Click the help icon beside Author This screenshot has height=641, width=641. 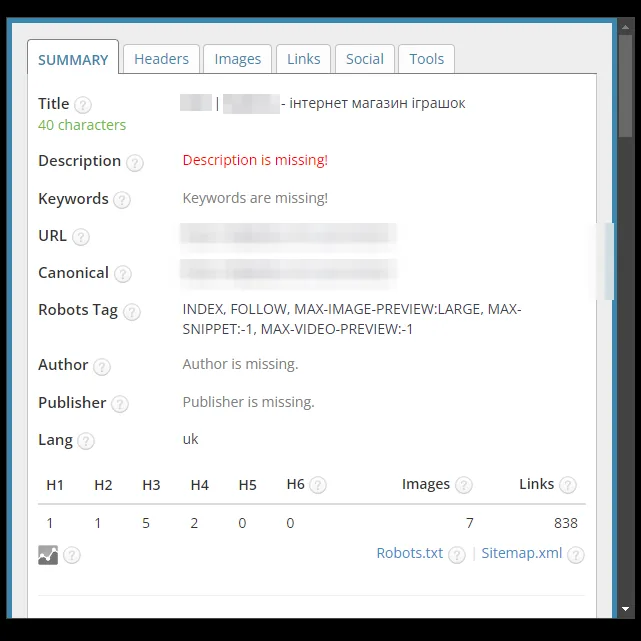(102, 367)
